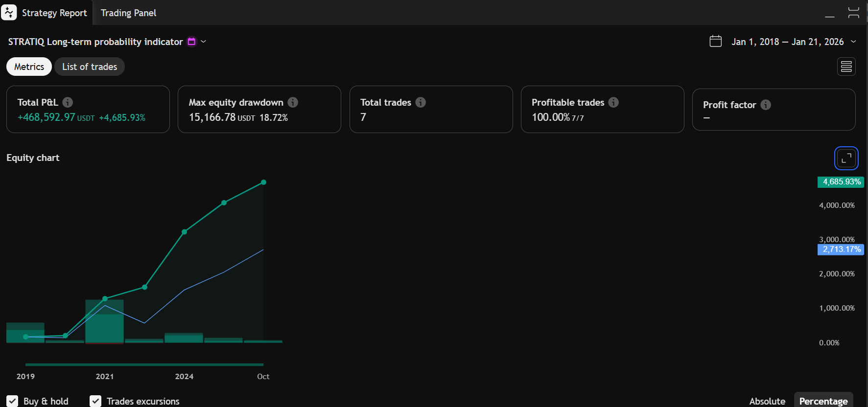Viewport: 868px width, 407px height.
Task: Click info icon next to Max equity drawdown
Action: (x=293, y=102)
